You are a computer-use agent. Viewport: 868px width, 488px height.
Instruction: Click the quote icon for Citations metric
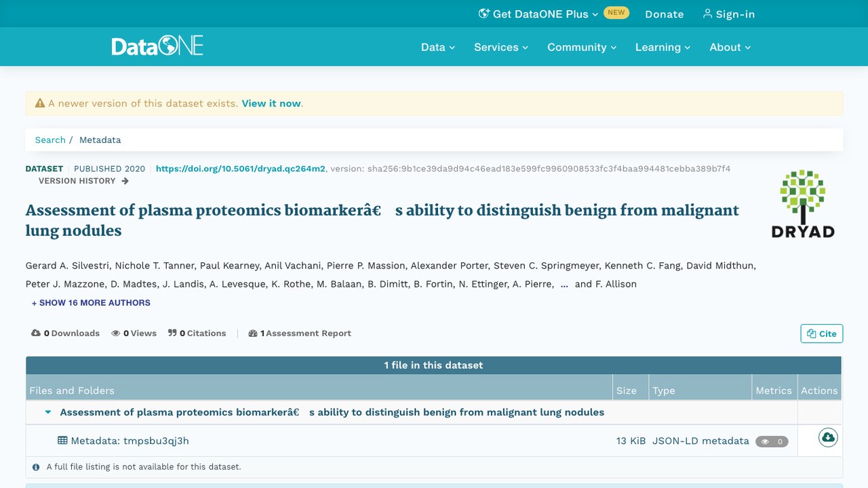point(172,333)
